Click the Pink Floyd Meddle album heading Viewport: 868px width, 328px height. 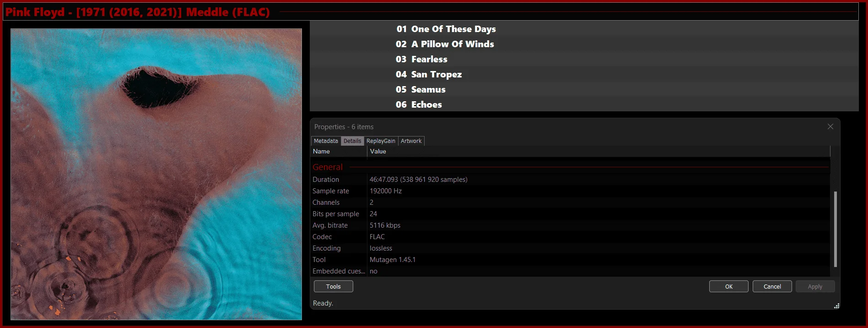(x=137, y=12)
